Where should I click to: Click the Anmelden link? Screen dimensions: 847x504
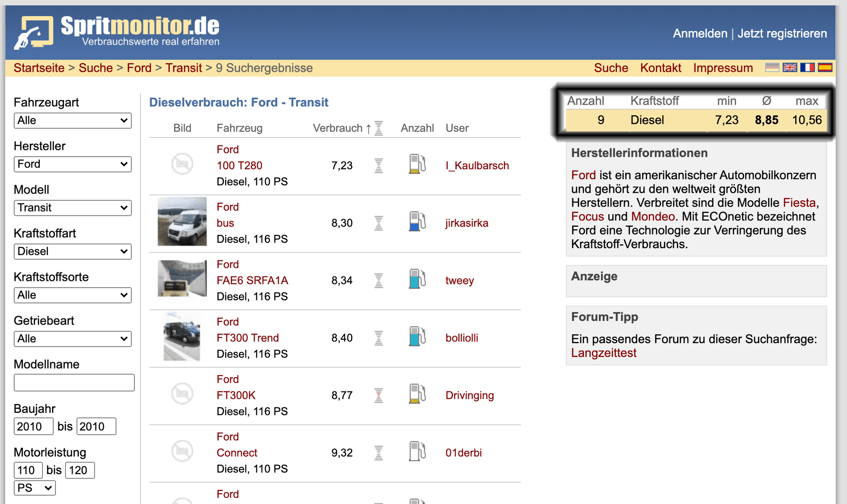(x=700, y=34)
